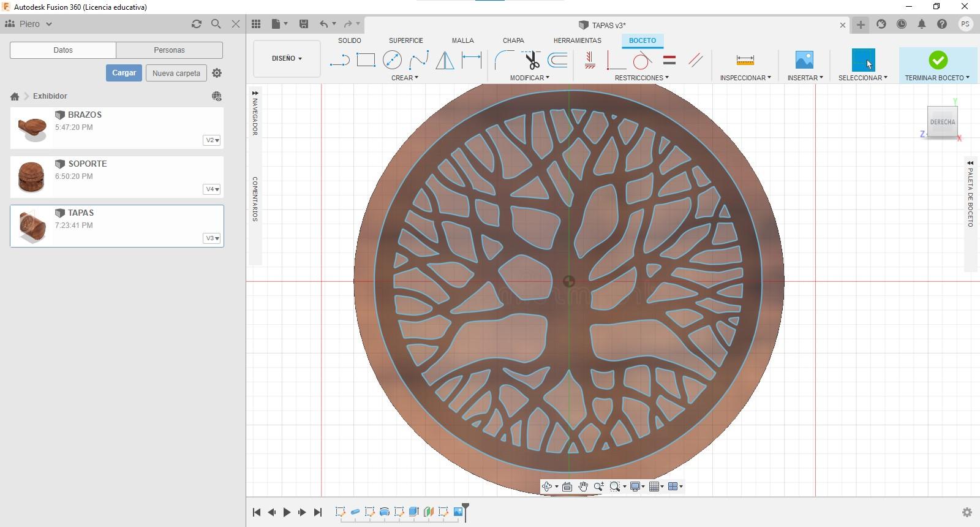The width and height of the screenshot is (980, 527).
Task: Play the timeline
Action: tap(287, 512)
